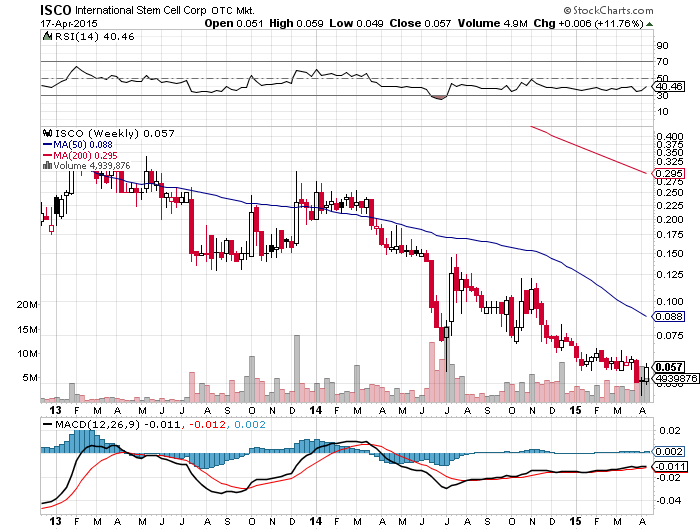Click the MA(50) 0.088 legend entry
Image resolution: width=700 pixels, height=530 pixels.
83,145
